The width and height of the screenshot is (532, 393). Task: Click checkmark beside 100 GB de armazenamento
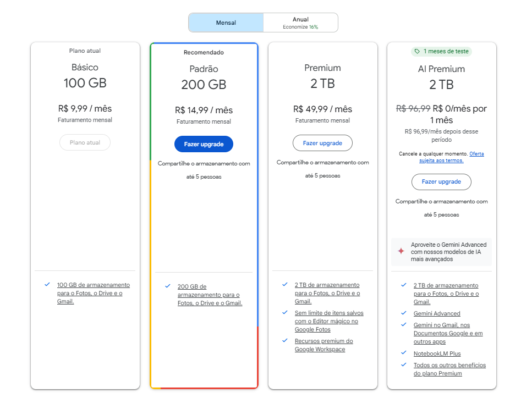pos(47,284)
